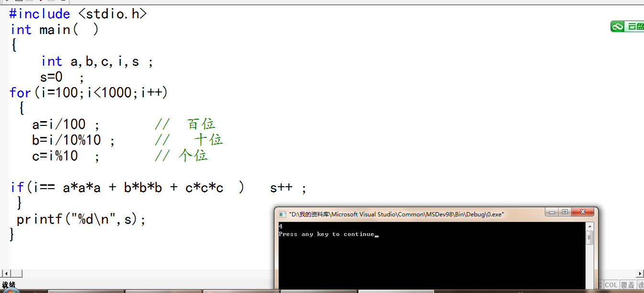Image resolution: width=644 pixels, height=293 pixels.
Task: Close the 0.exe console window
Action: (582, 212)
